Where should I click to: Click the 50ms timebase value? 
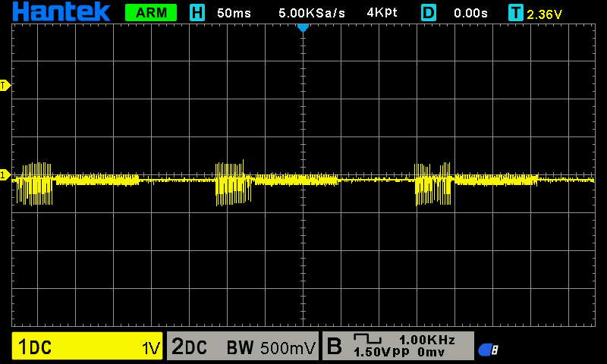click(234, 13)
